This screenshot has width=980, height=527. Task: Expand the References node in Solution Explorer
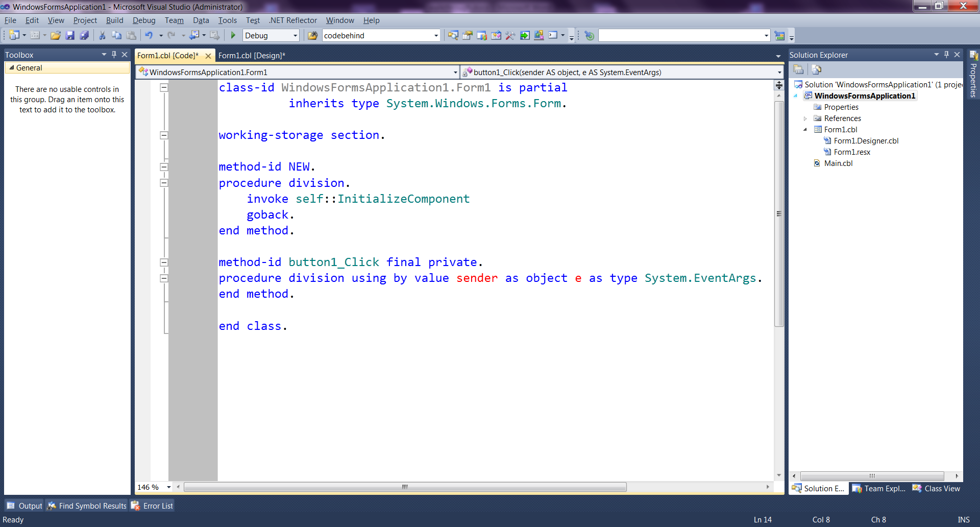805,118
